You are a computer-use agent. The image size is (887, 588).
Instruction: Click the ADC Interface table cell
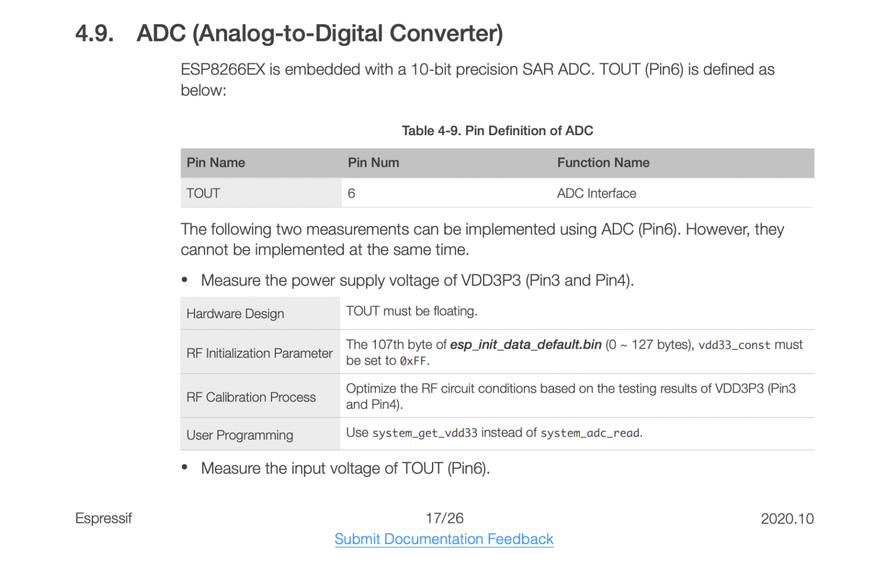pyautogui.click(x=596, y=193)
